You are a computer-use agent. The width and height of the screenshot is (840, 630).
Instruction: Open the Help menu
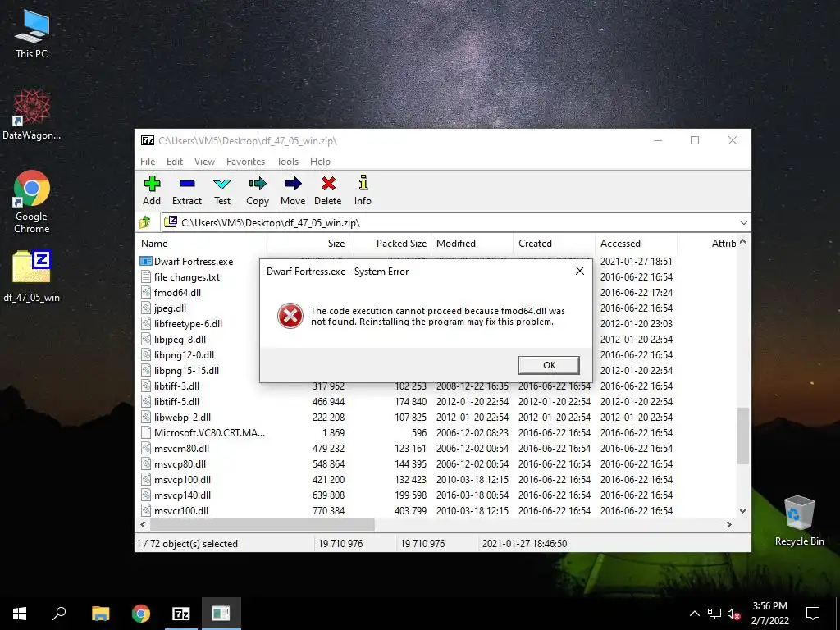coord(320,162)
